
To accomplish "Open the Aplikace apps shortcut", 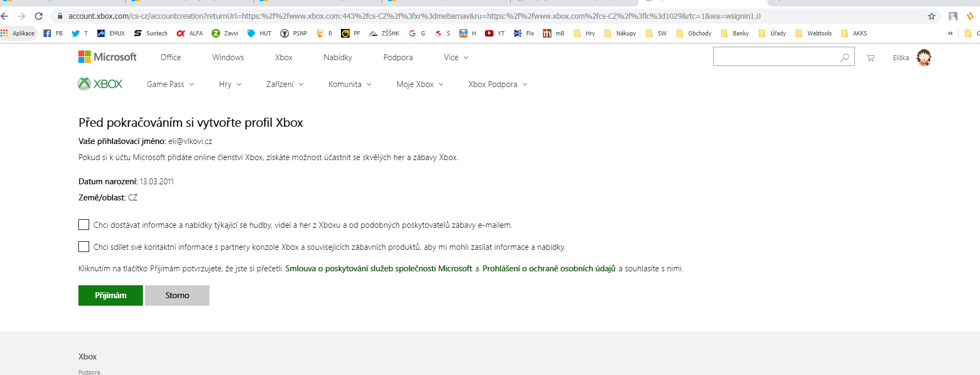I will point(18,33).
